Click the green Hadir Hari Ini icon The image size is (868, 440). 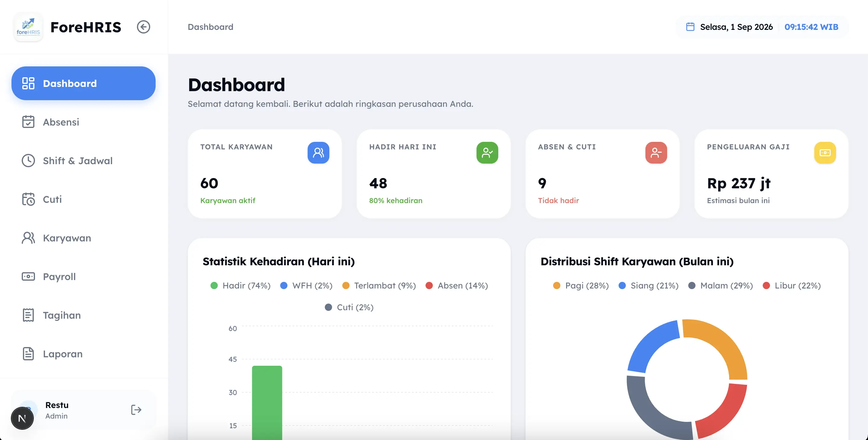pos(487,153)
